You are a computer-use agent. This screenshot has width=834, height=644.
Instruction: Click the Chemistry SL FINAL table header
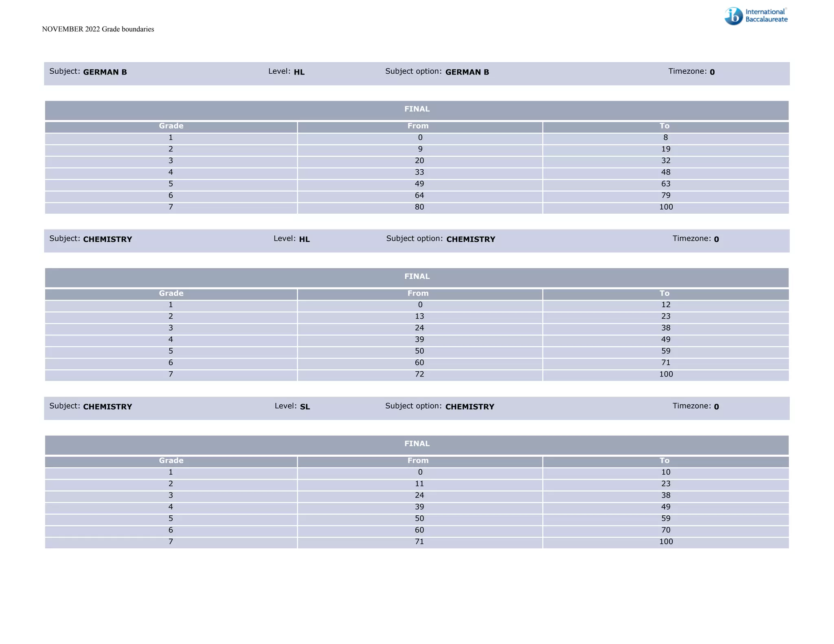point(417,444)
